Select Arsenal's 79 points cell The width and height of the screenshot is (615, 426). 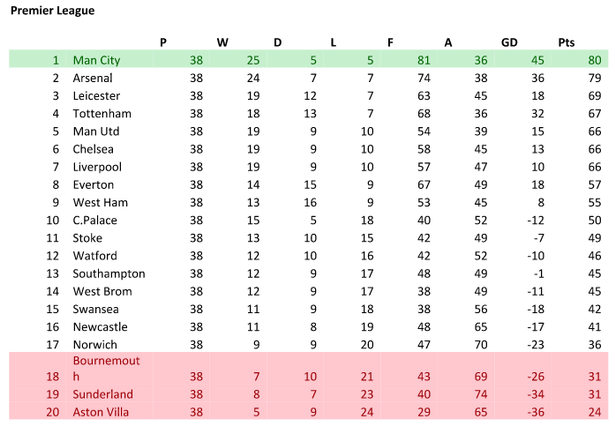pyautogui.click(x=594, y=78)
